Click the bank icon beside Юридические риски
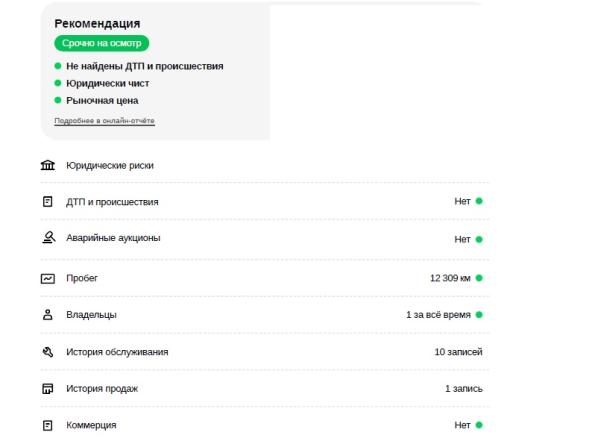The height and width of the screenshot is (447, 598). [x=48, y=165]
